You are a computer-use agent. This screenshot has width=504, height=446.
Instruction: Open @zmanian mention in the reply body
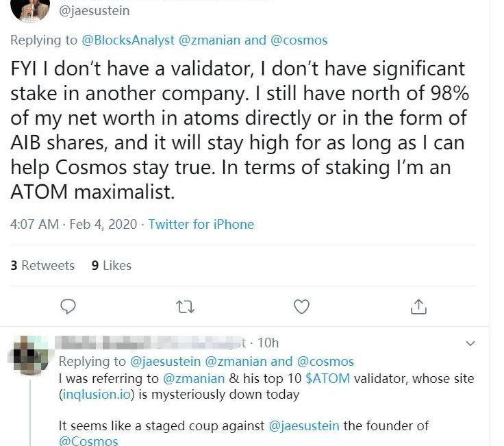click(x=192, y=378)
